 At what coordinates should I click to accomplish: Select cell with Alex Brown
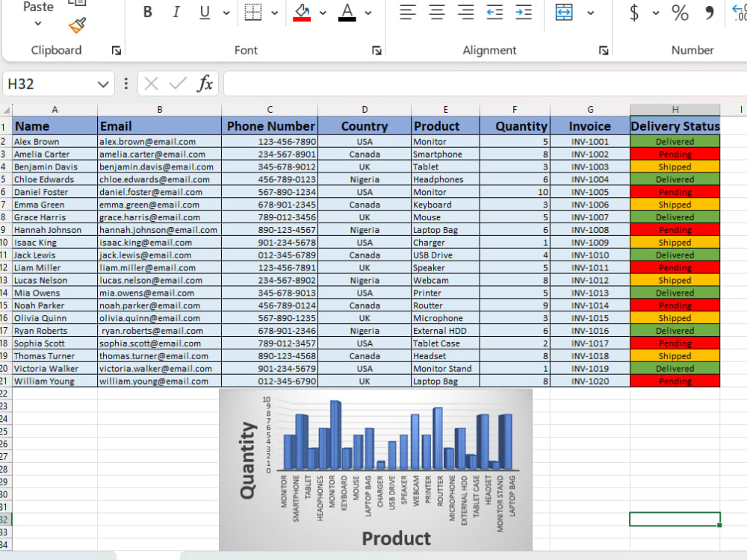pyautogui.click(x=55, y=141)
